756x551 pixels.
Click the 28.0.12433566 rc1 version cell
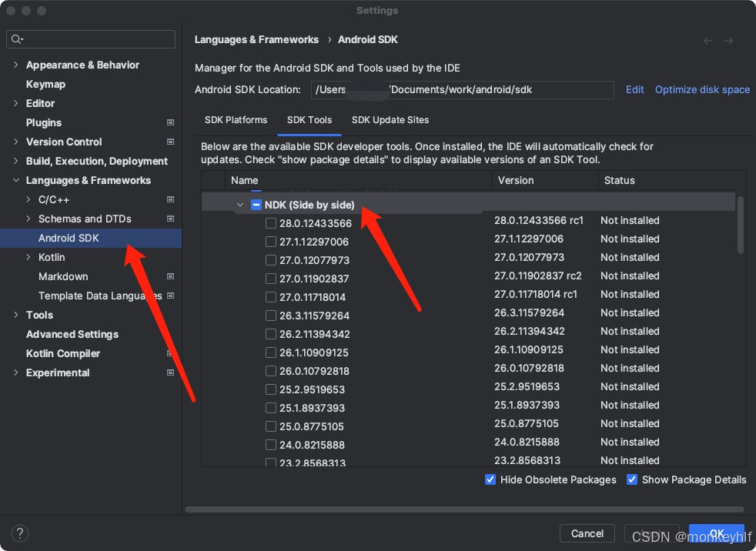click(x=539, y=220)
